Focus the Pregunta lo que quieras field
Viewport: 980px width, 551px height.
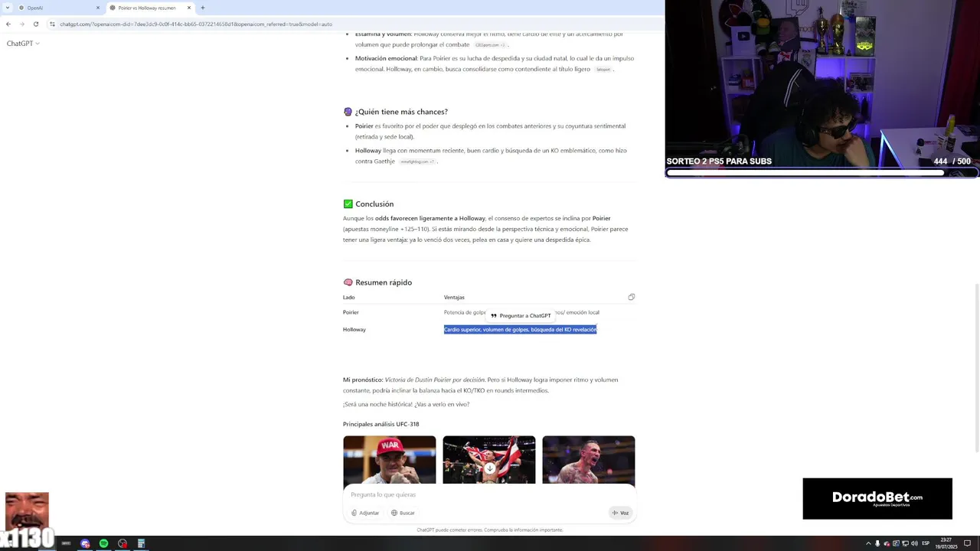(490, 494)
